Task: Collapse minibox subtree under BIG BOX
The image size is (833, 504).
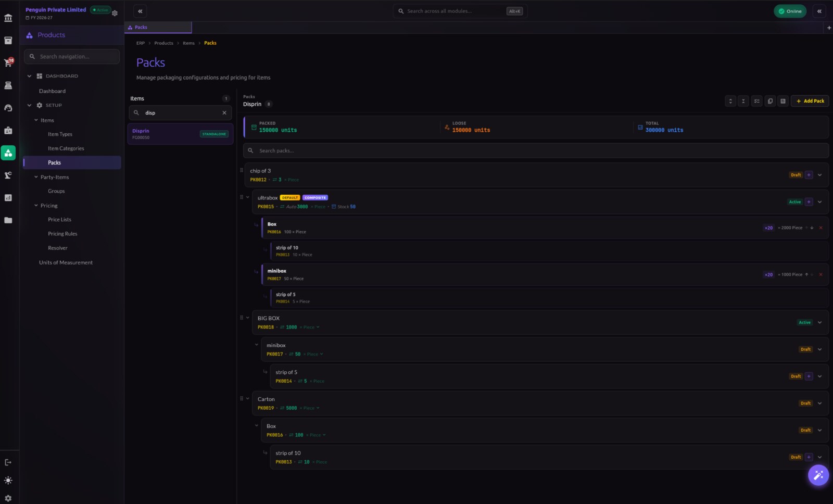Action: click(257, 345)
